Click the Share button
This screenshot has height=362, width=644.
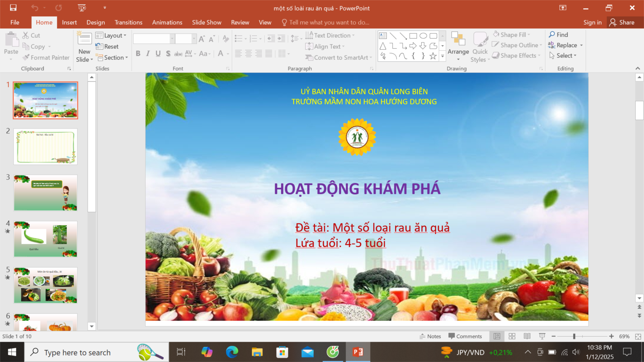(x=622, y=22)
